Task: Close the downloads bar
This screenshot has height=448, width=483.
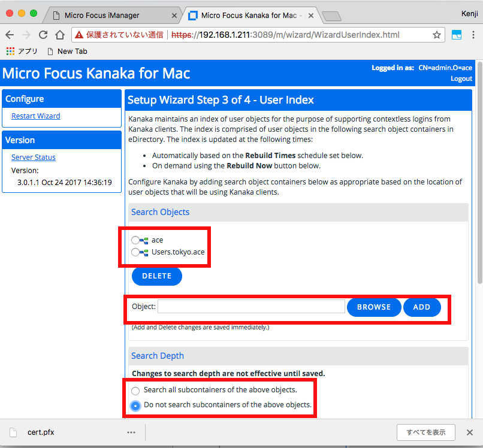Action: (x=469, y=432)
